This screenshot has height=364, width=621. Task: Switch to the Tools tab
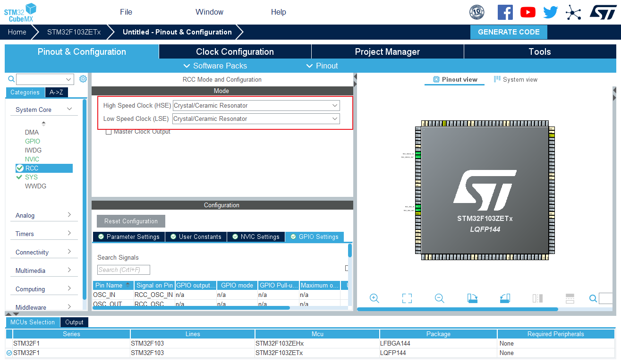pos(540,52)
